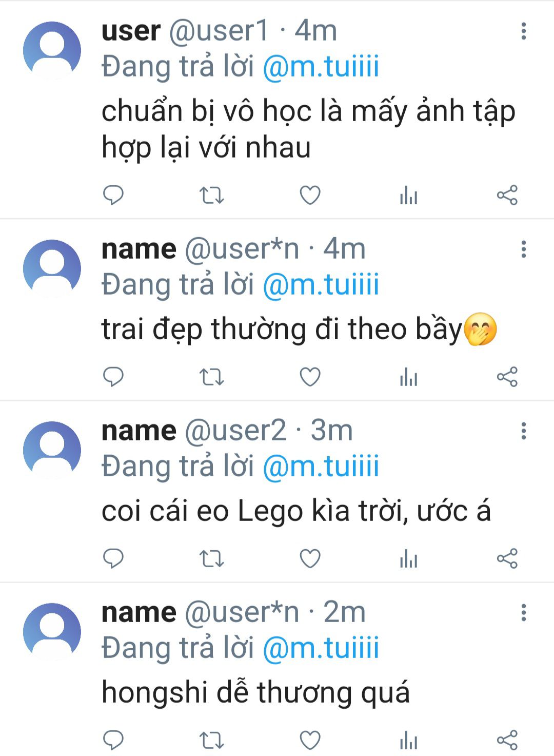The width and height of the screenshot is (554, 756).
Task: Open user1's profile picture
Action: [x=52, y=50]
